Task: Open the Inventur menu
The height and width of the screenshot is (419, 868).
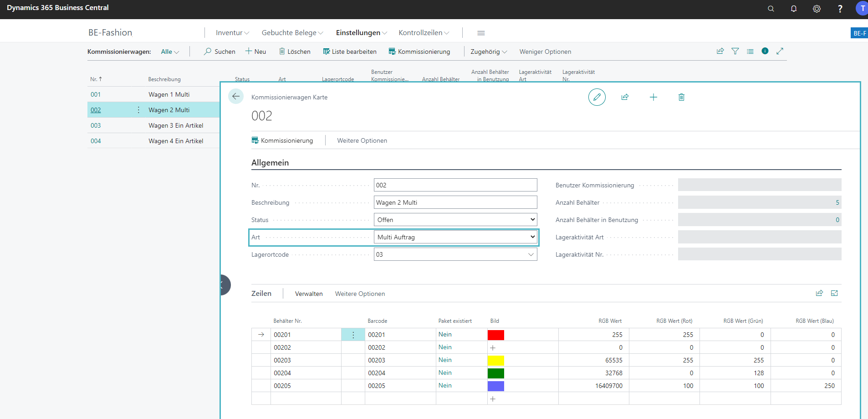Action: [232, 33]
